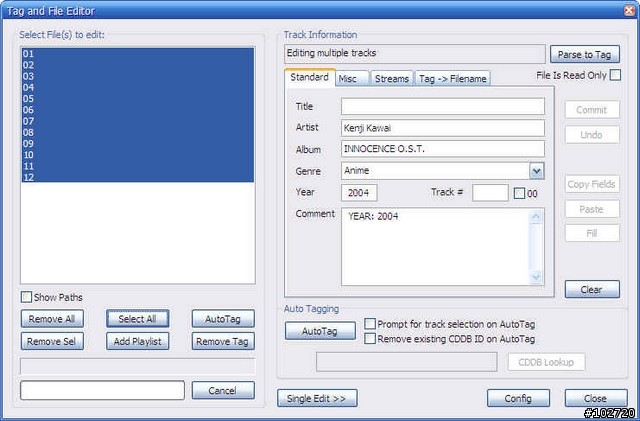Click the Cancel button

point(223,390)
